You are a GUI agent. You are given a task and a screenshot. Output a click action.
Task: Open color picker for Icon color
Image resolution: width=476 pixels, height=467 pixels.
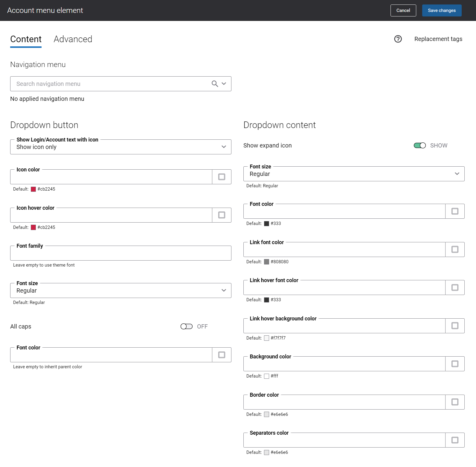[x=222, y=177]
